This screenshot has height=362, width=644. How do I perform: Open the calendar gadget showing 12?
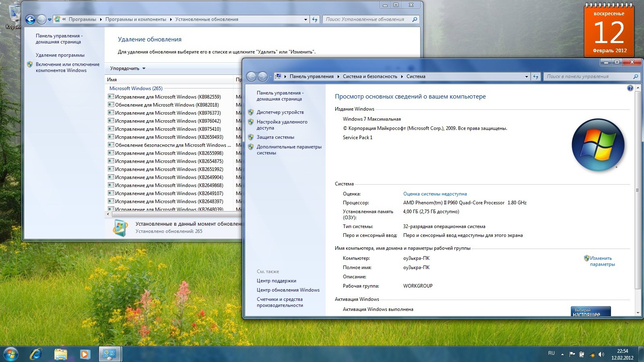pos(609,30)
